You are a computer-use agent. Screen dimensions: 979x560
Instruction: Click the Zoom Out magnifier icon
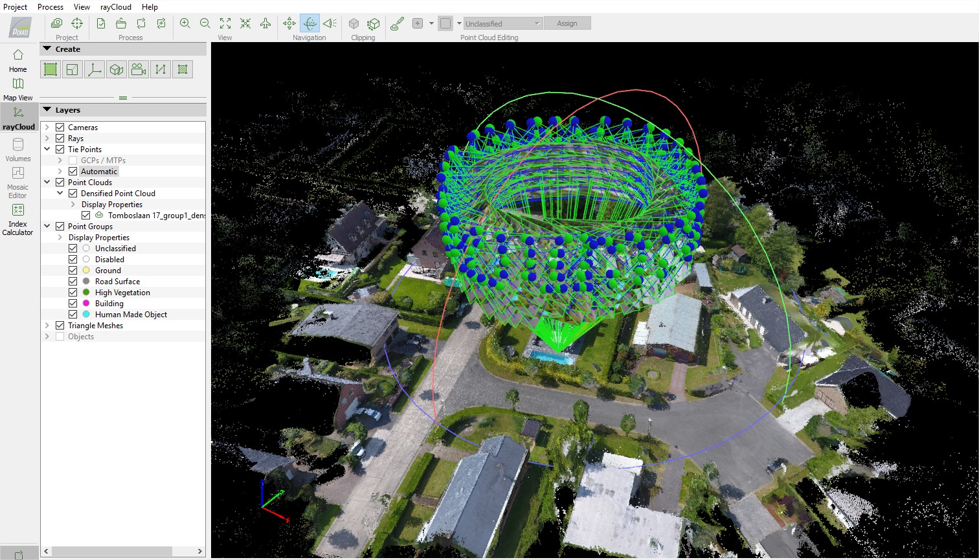pos(205,23)
